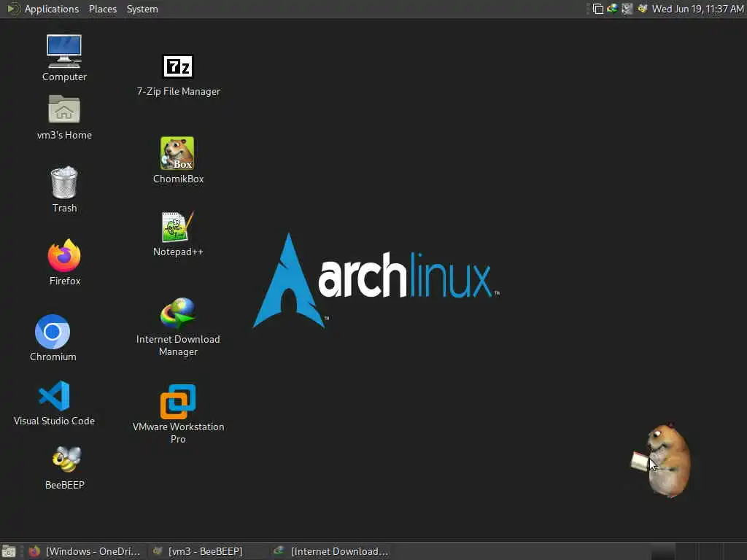
Task: Click the hamster mascot holding a box
Action: coord(662,460)
